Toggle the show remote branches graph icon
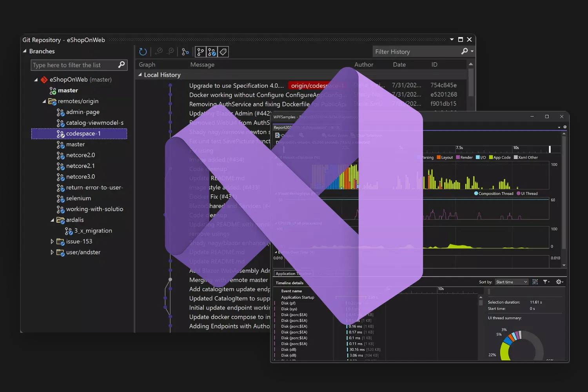The height and width of the screenshot is (392, 588). click(212, 51)
